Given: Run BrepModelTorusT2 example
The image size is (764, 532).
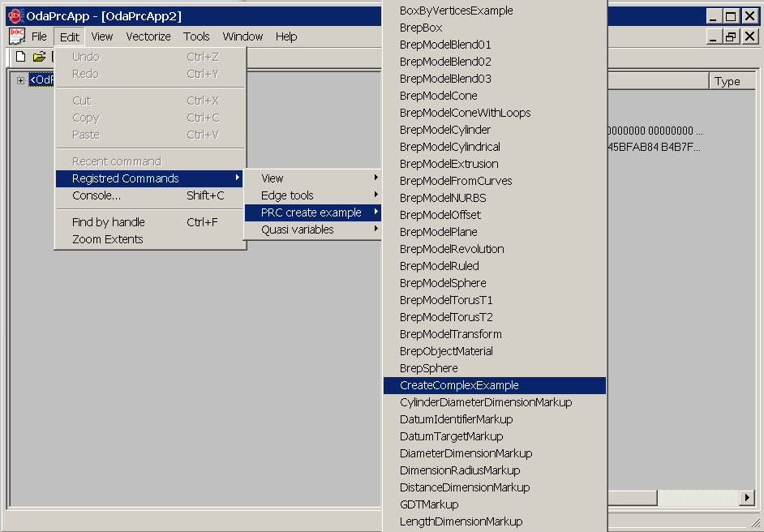Looking at the screenshot, I should pyautogui.click(x=495, y=318).
